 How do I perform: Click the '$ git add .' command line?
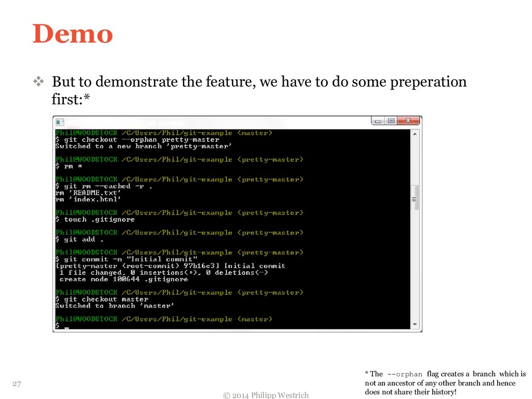pyautogui.click(x=79, y=239)
